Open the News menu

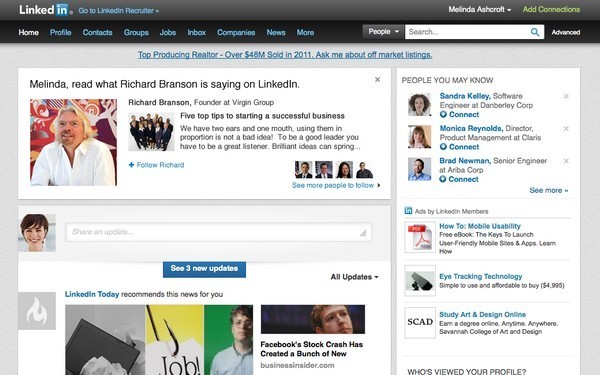pos(276,33)
